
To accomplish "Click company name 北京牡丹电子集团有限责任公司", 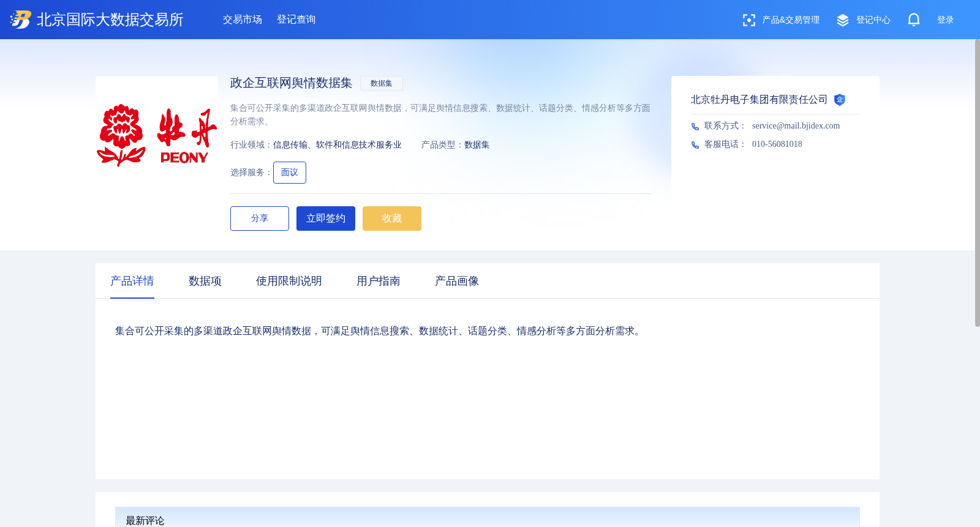I will tap(759, 100).
